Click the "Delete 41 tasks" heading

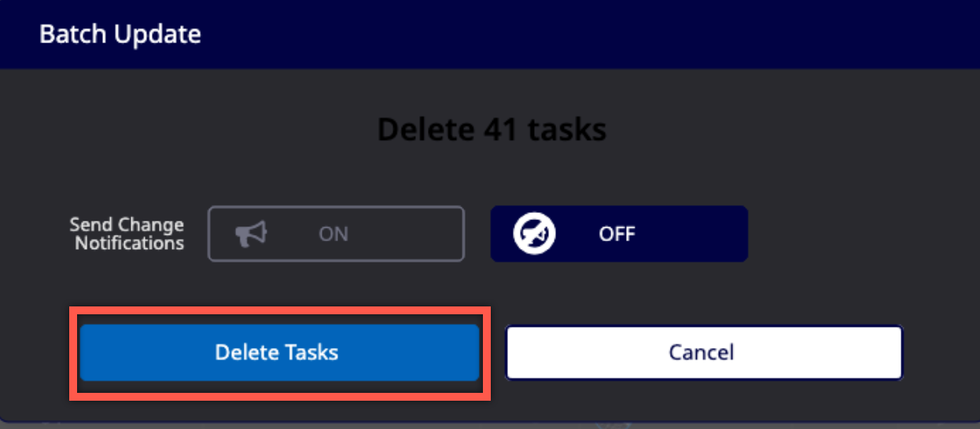point(492,129)
